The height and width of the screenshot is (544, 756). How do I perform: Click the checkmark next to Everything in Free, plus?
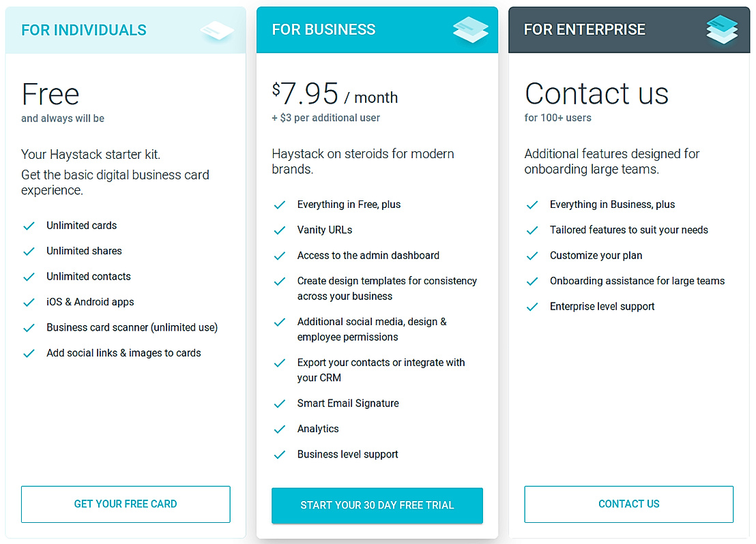[280, 204]
